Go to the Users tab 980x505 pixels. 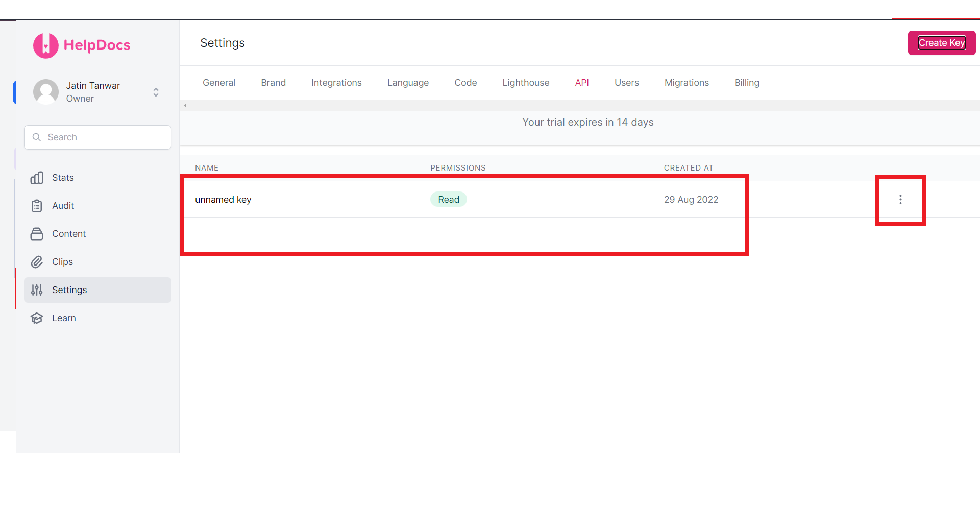[x=626, y=83]
